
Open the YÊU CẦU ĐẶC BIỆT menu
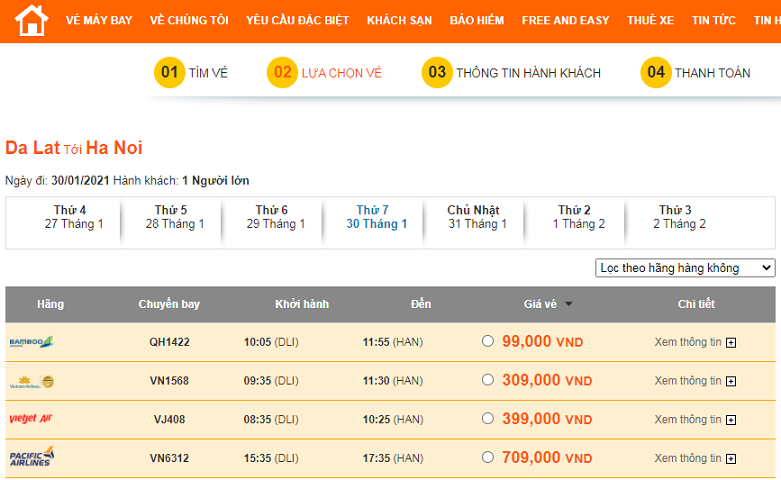click(x=297, y=20)
